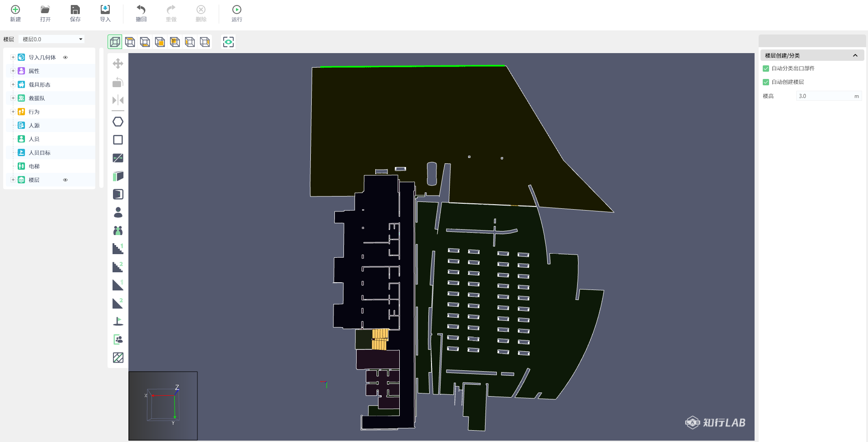This screenshot has height=442, width=868.
Task: Redo the action with 重做
Action: tap(171, 13)
